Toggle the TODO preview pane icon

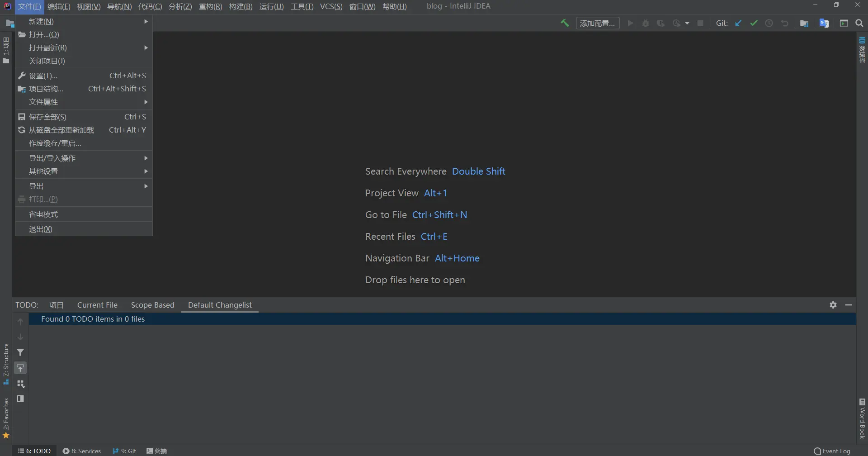point(20,399)
